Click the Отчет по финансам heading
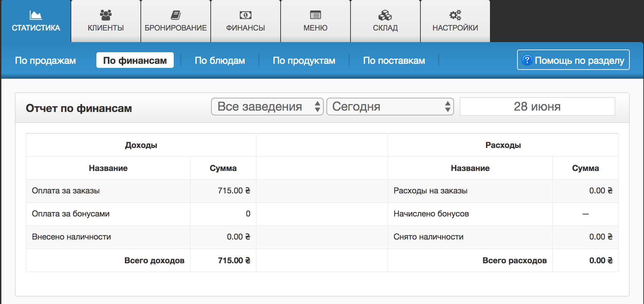The width and height of the screenshot is (644, 304). tap(79, 108)
